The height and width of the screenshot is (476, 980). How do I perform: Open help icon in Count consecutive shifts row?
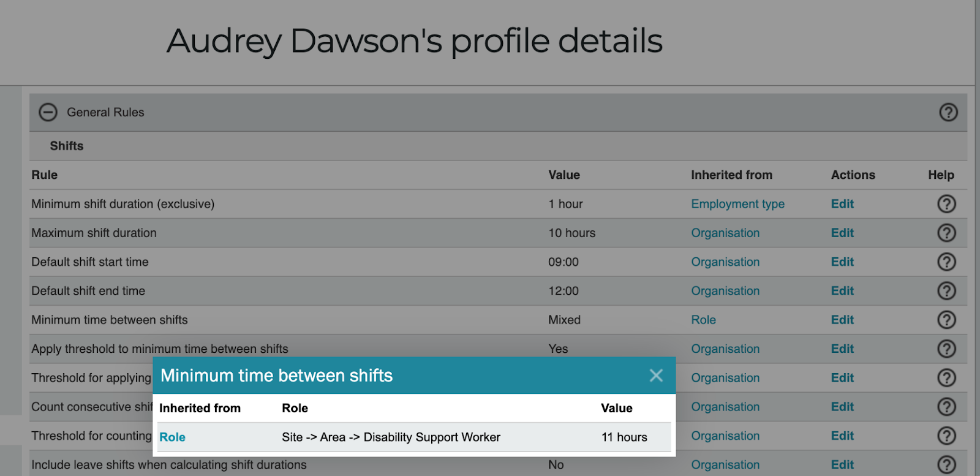coord(946,407)
